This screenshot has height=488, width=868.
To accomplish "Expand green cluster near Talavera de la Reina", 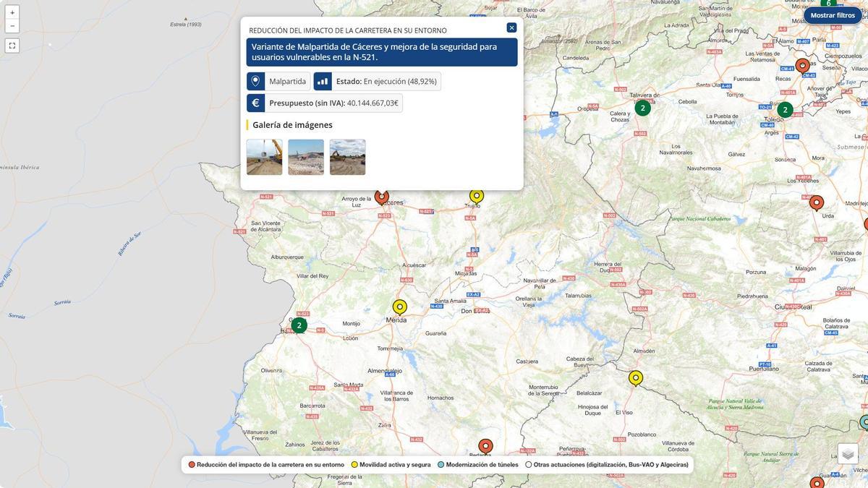I will click(x=642, y=108).
